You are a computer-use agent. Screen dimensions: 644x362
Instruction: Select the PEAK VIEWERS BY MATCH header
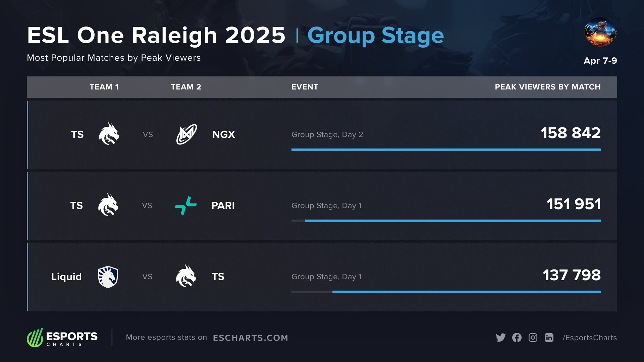(548, 87)
